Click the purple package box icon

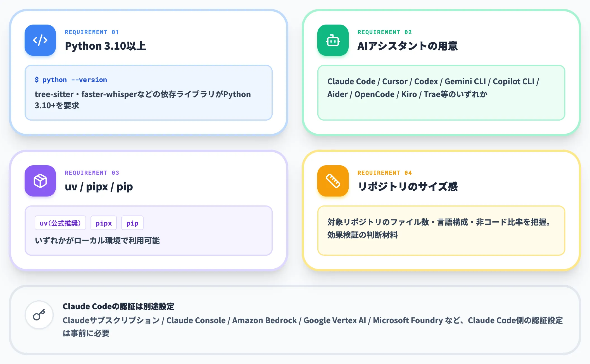click(x=40, y=181)
